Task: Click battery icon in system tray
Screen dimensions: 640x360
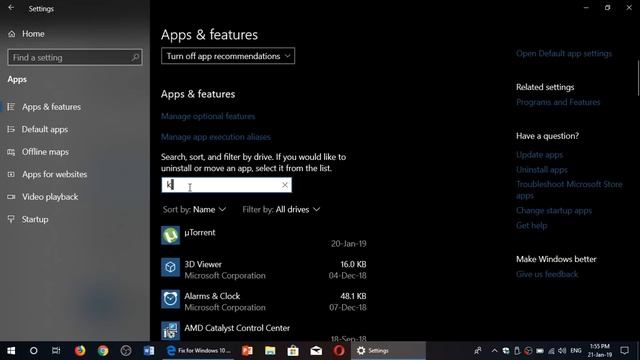Action: [540, 351]
